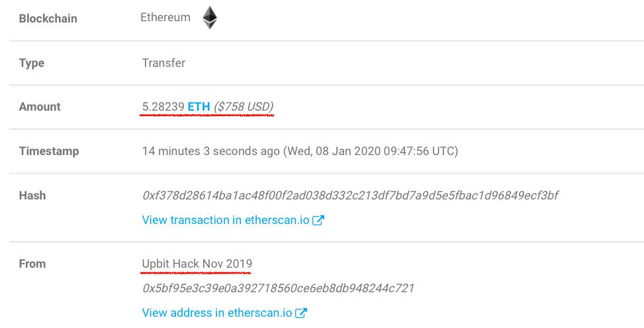Viewport: 644px width, 328px height.
Task: Open View address in etherscan.io link
Action: (x=217, y=313)
